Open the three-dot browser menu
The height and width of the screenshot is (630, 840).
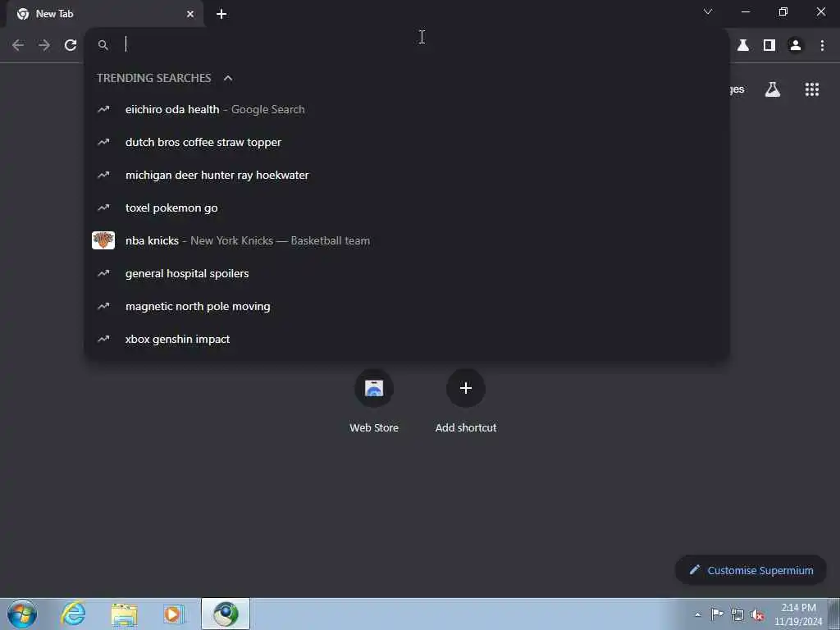pos(822,46)
